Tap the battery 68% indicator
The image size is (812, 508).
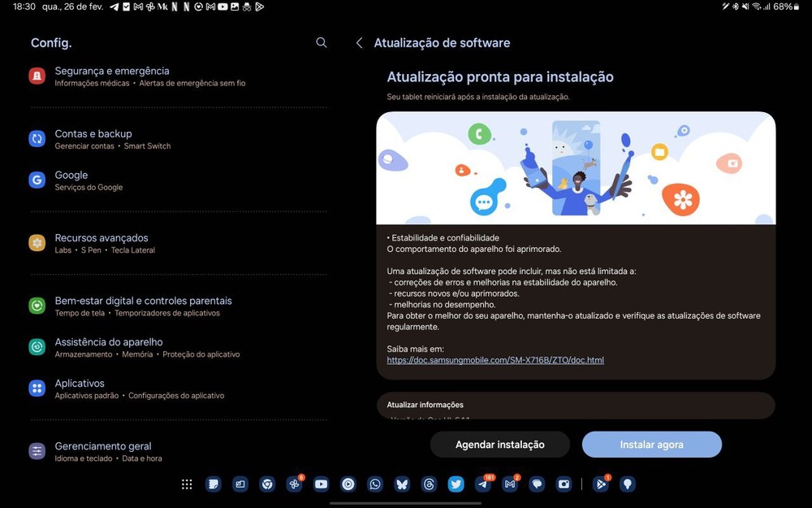click(x=786, y=7)
